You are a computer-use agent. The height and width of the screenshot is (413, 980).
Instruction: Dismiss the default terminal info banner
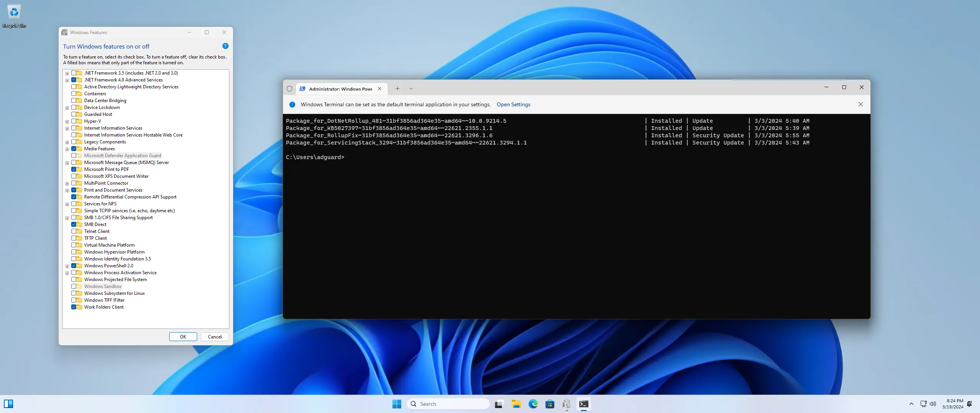click(861, 104)
